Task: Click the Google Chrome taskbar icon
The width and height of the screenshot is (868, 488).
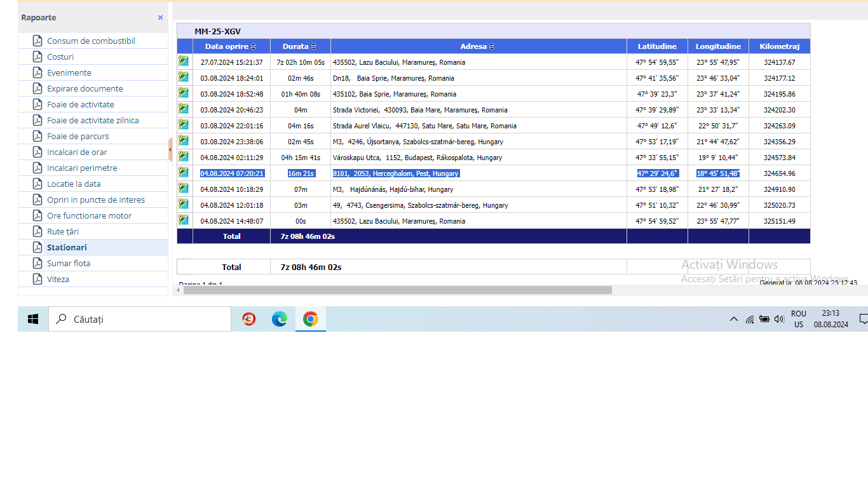Action: 310,319
